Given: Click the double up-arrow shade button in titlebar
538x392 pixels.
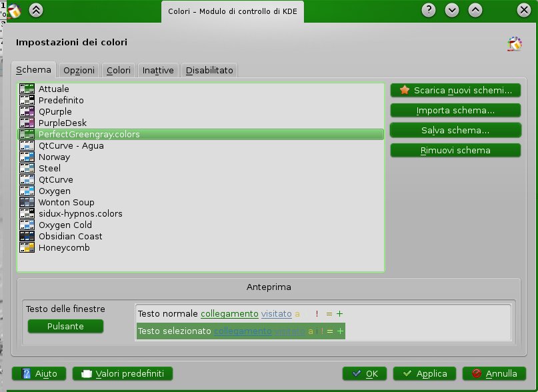Looking at the screenshot, I should click(x=36, y=10).
